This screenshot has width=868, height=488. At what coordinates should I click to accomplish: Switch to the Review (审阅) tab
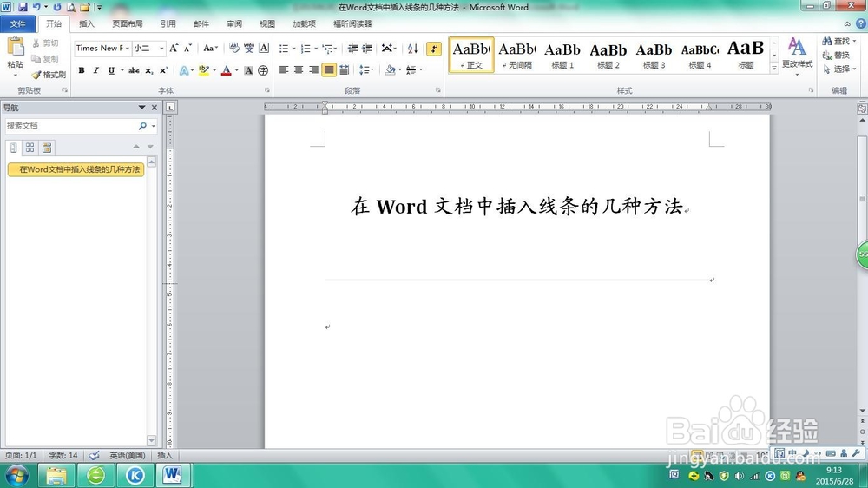pyautogui.click(x=234, y=23)
